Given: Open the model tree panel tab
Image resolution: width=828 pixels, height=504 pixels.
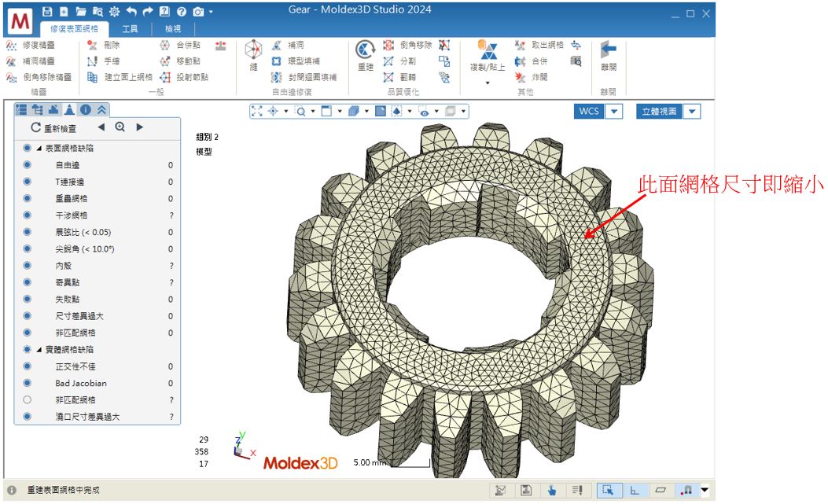Looking at the screenshot, I should [x=38, y=109].
